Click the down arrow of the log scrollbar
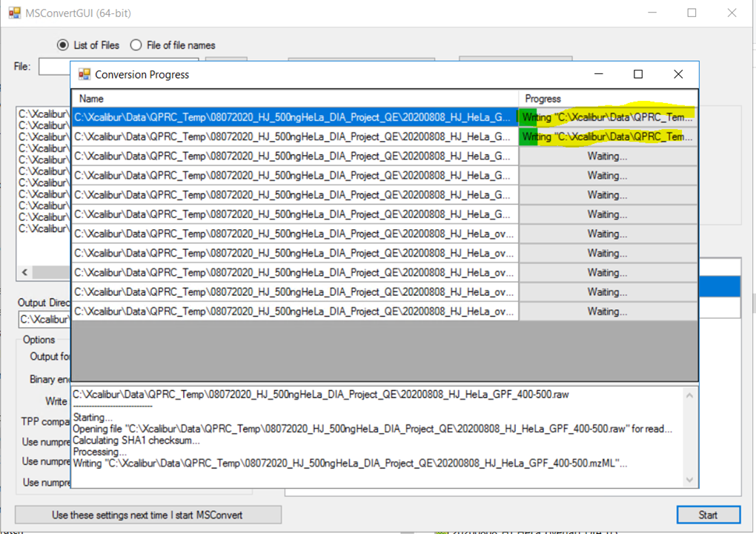Viewport: 756px width, 534px height. coord(689,480)
